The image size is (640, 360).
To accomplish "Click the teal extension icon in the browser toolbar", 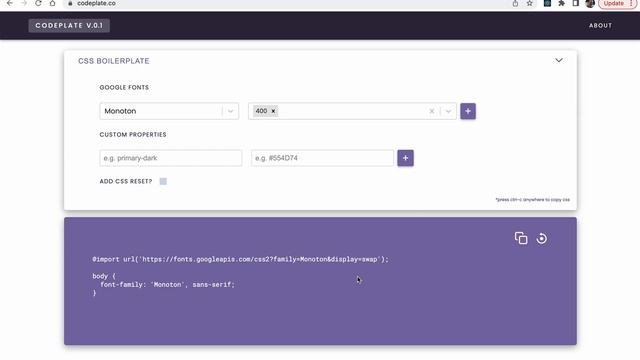I will tap(547, 3).
